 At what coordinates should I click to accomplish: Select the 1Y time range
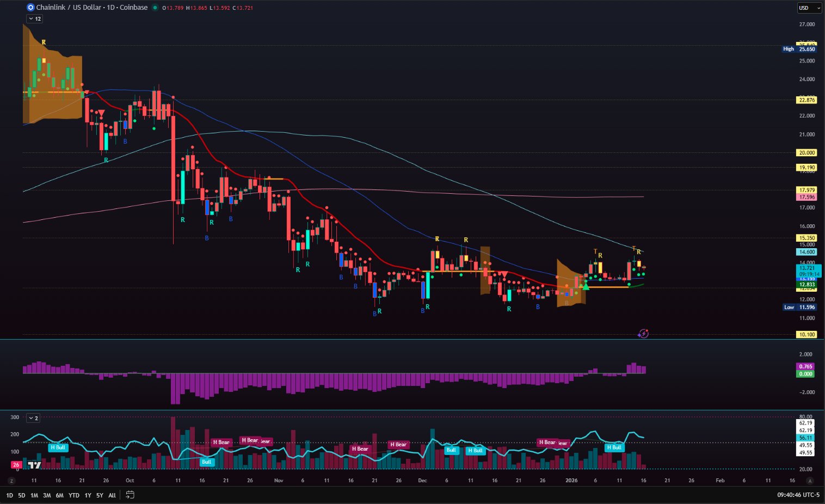click(x=88, y=495)
